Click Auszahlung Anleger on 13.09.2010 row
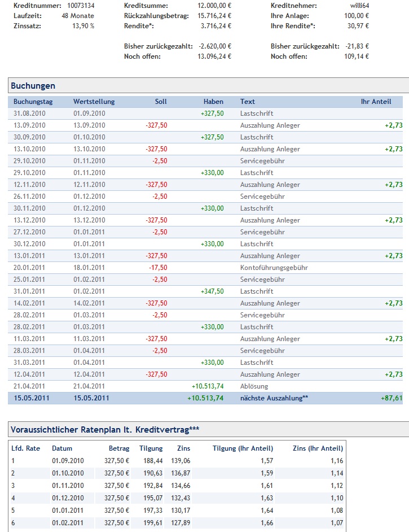The width and height of the screenshot is (409, 532). (270, 125)
